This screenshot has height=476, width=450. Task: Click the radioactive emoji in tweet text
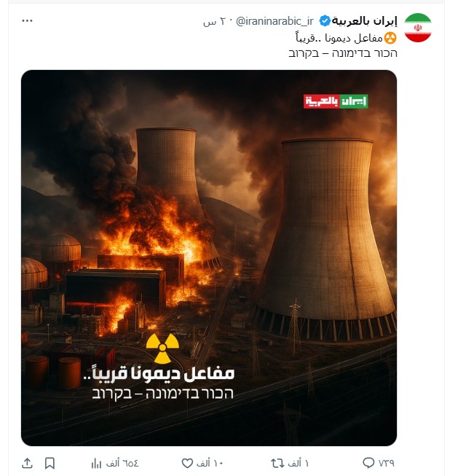(390, 38)
